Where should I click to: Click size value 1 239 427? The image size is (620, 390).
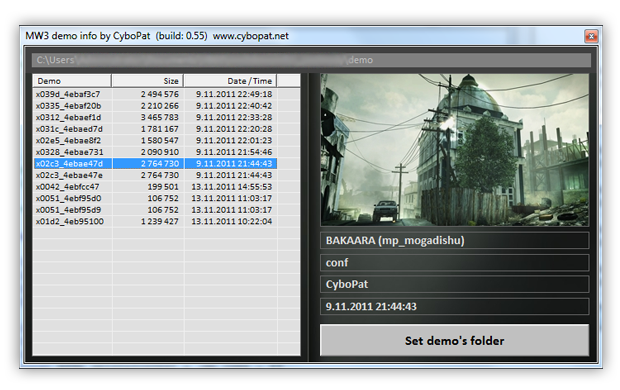(160, 221)
